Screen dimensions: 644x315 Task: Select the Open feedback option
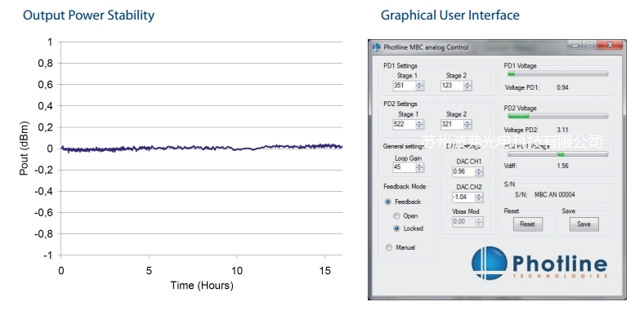[396, 216]
